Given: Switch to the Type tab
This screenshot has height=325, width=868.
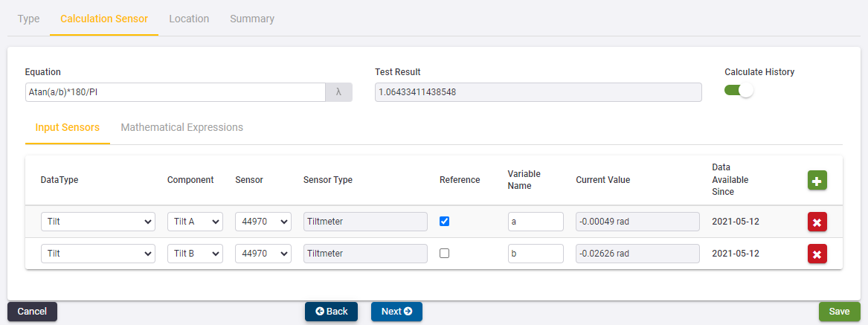Looking at the screenshot, I should [29, 19].
